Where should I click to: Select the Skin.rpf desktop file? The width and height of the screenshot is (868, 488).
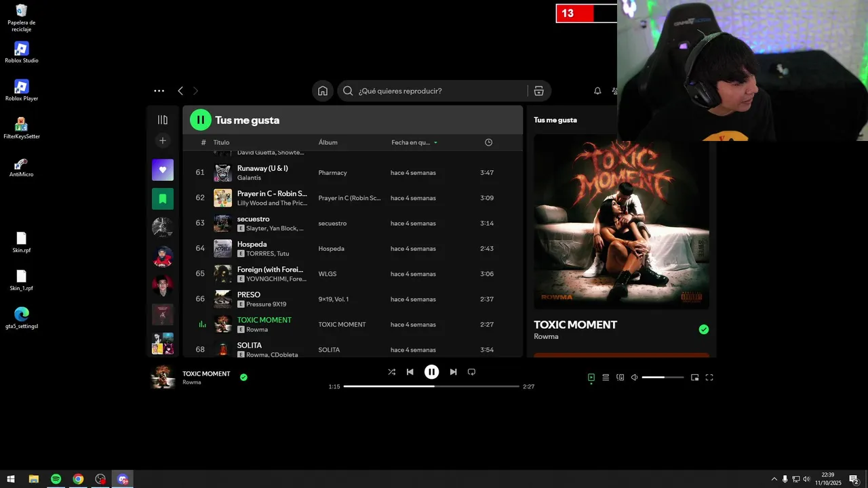pos(22,242)
